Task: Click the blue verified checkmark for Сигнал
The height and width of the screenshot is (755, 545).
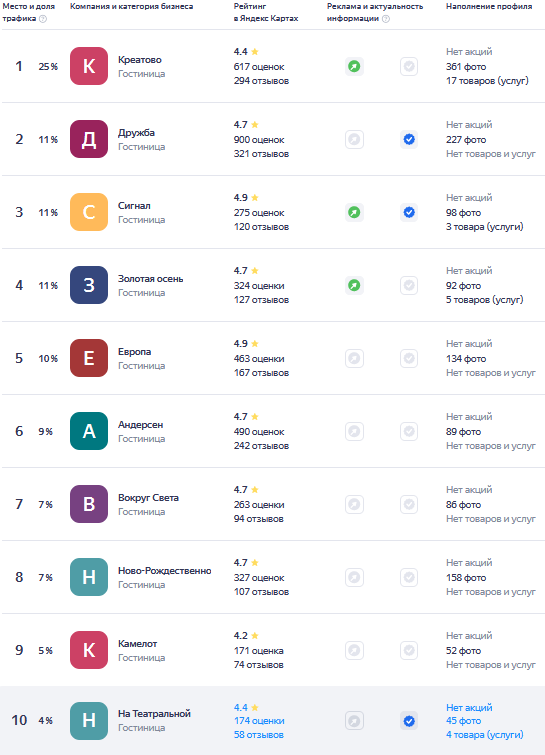Action: (409, 212)
